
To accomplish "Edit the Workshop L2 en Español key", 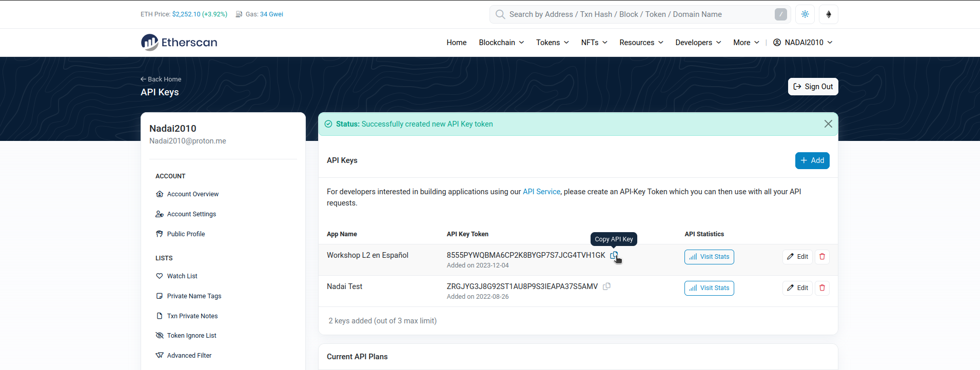I will point(797,257).
